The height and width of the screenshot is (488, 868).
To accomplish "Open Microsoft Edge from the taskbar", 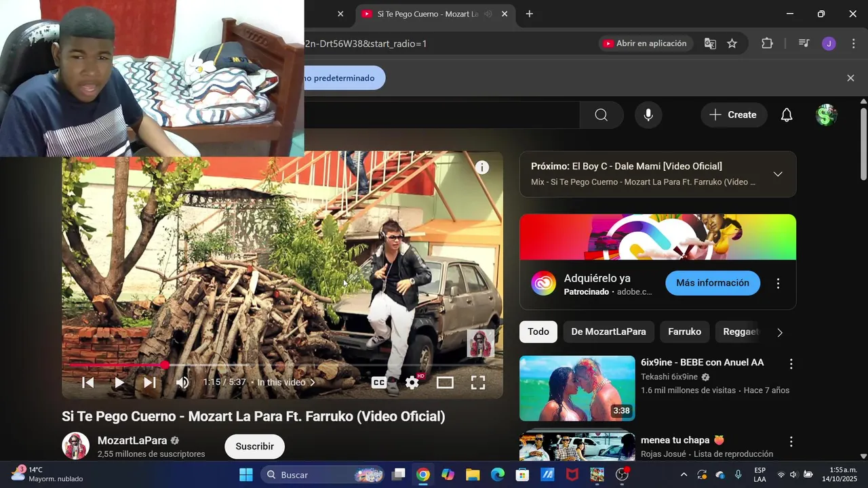I will pos(498,474).
